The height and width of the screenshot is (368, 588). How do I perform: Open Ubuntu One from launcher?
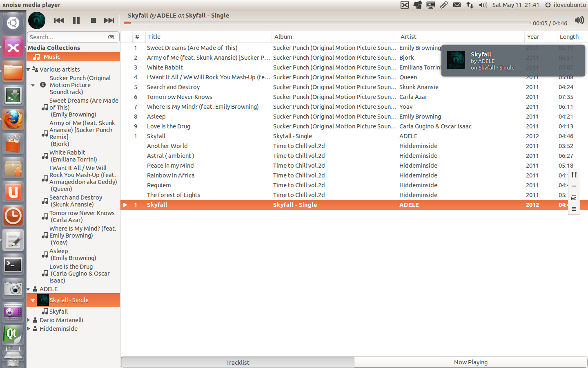point(13,192)
